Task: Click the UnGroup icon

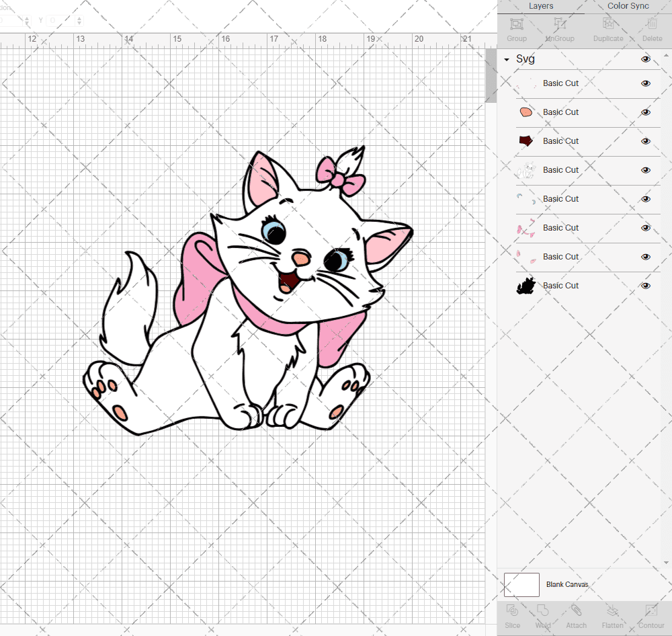Action: click(559, 24)
